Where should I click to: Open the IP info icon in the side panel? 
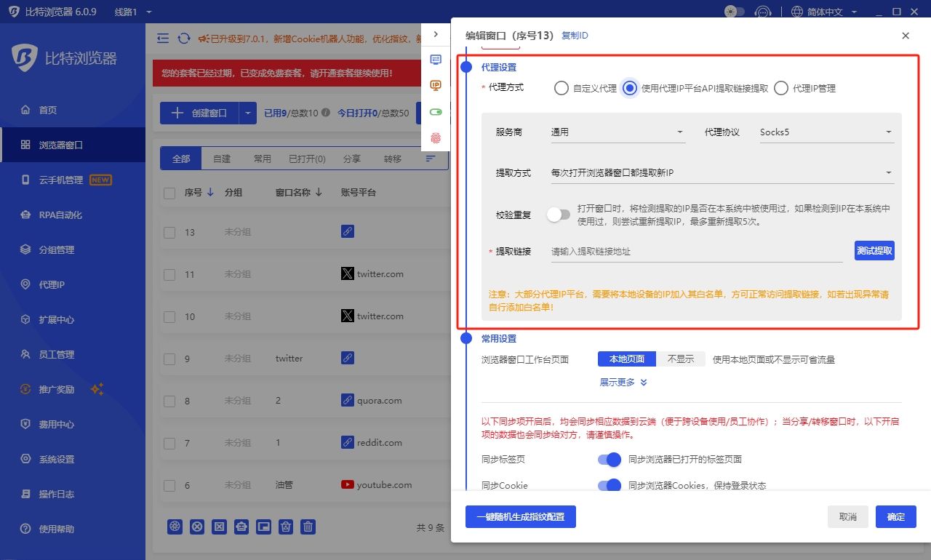(x=435, y=85)
